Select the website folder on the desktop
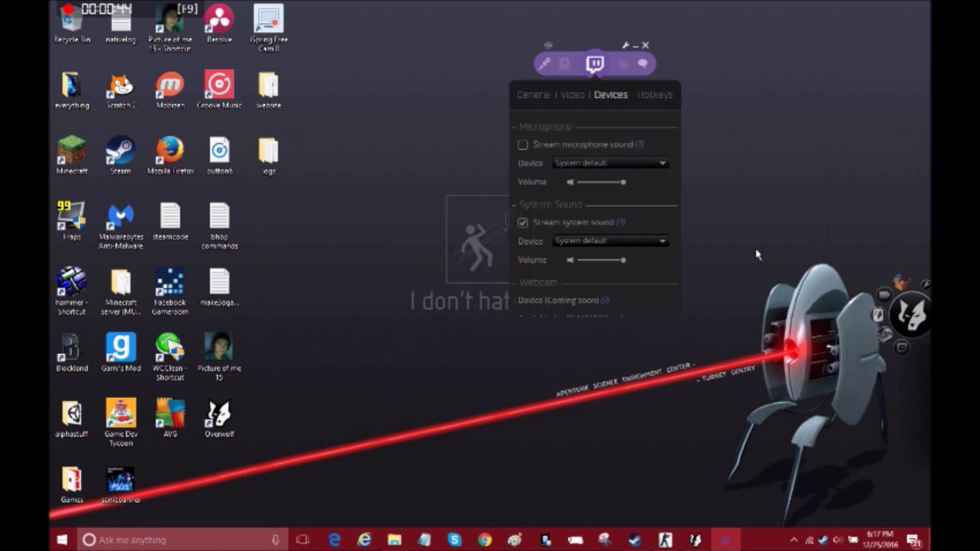Image resolution: width=980 pixels, height=551 pixels. click(268, 90)
